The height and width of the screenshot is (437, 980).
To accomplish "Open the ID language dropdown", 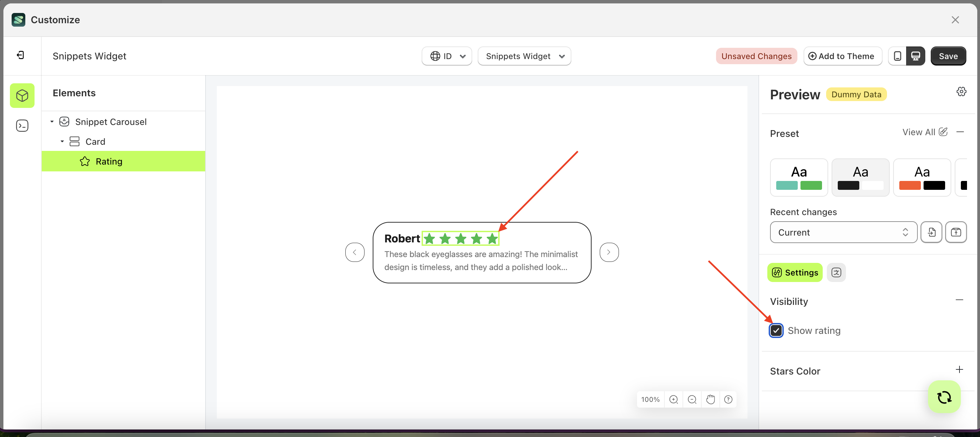I will pos(447,56).
